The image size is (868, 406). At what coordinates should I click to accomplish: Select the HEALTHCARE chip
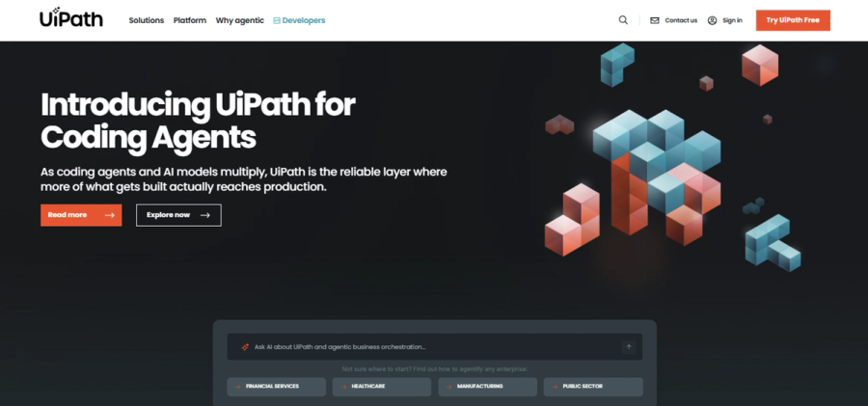pyautogui.click(x=381, y=387)
